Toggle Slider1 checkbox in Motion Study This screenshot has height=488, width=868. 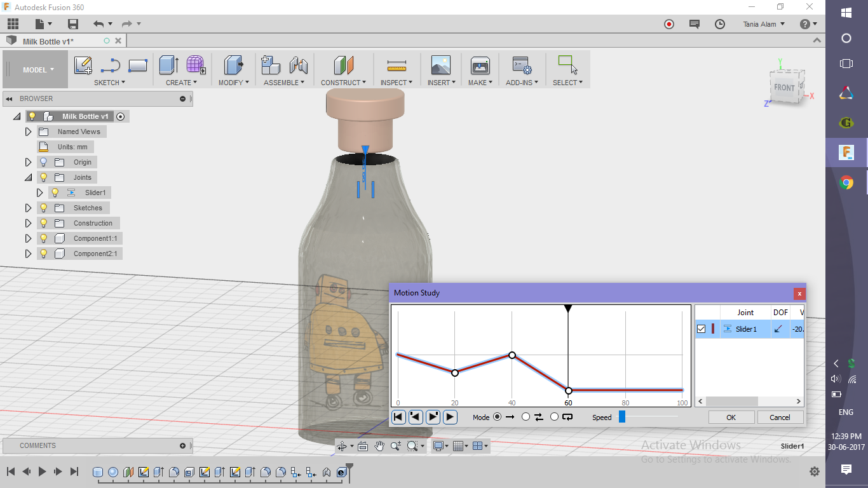(702, 329)
